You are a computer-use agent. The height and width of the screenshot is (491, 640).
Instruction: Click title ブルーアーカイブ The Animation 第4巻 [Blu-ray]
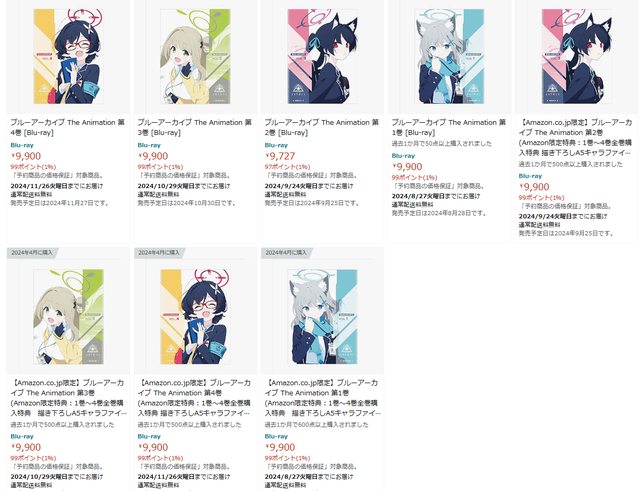(x=67, y=127)
